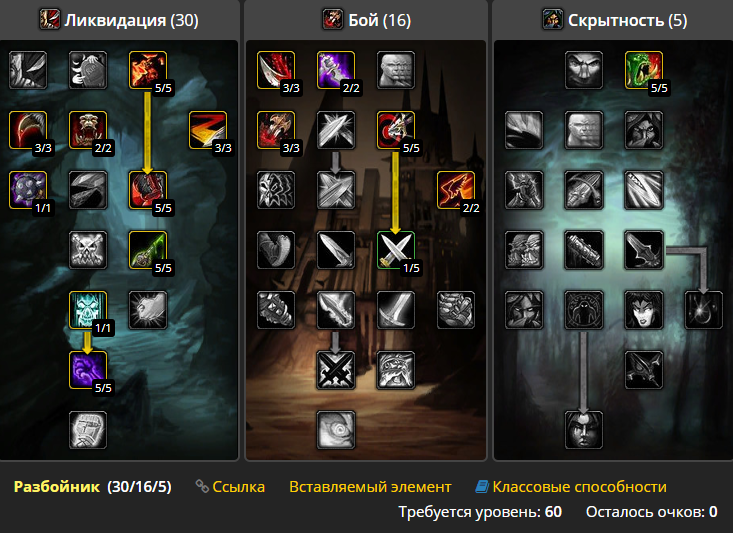Click the purple spiked mace 1/1 talent
This screenshot has height=533, width=733.
28,190
